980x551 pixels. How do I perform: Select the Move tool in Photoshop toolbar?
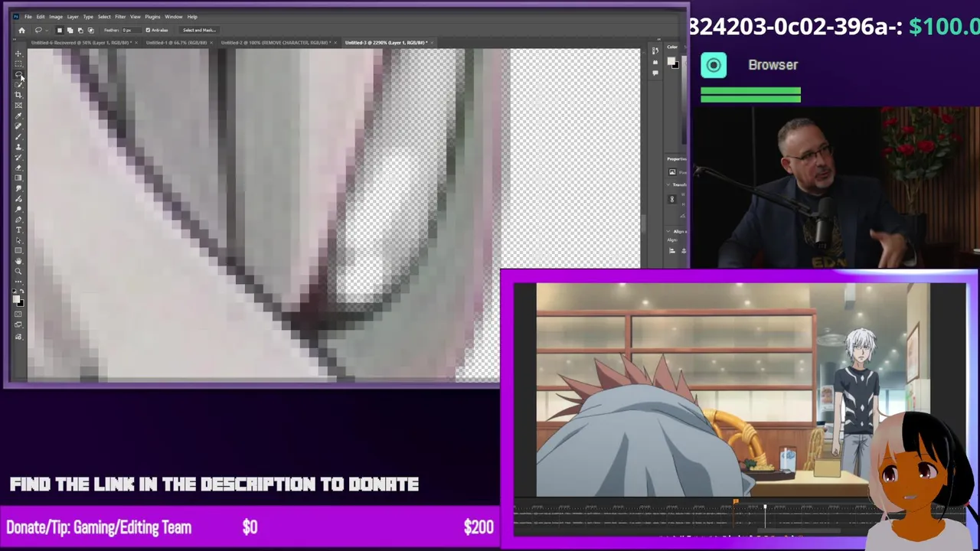pyautogui.click(x=18, y=54)
